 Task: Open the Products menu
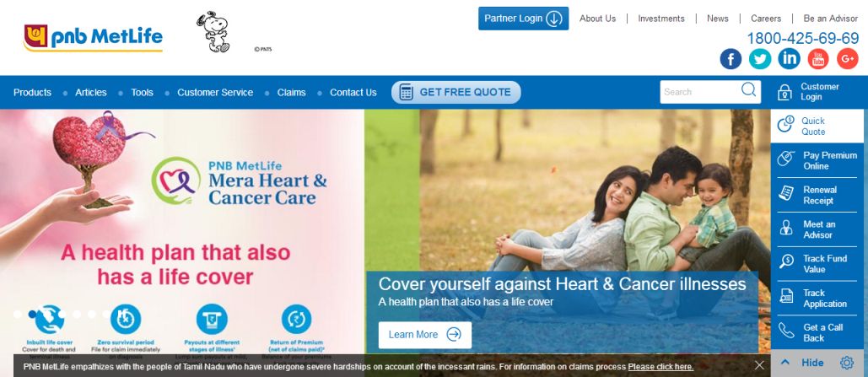click(x=32, y=93)
